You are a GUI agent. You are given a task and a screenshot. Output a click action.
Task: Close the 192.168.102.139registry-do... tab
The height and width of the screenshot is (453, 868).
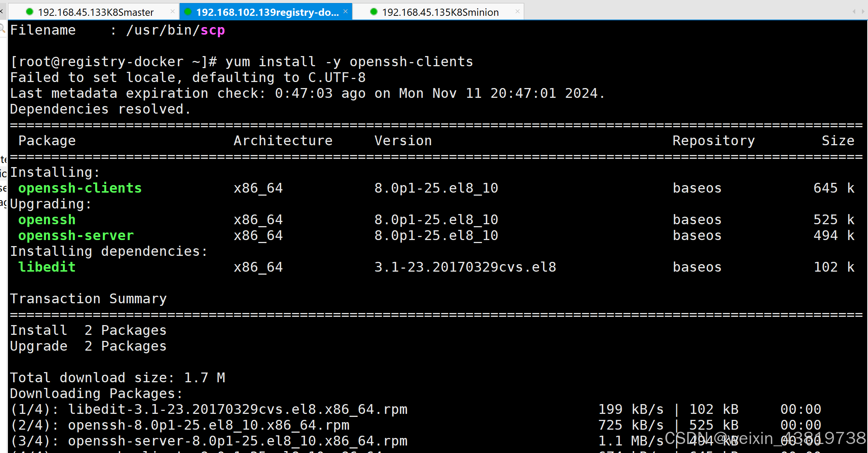click(345, 11)
